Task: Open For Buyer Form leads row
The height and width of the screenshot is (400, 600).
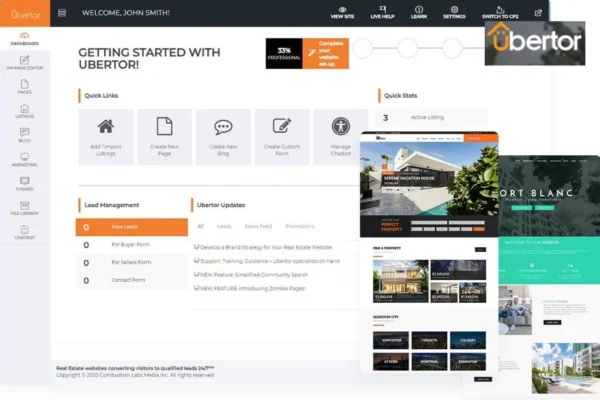Action: coord(132,245)
